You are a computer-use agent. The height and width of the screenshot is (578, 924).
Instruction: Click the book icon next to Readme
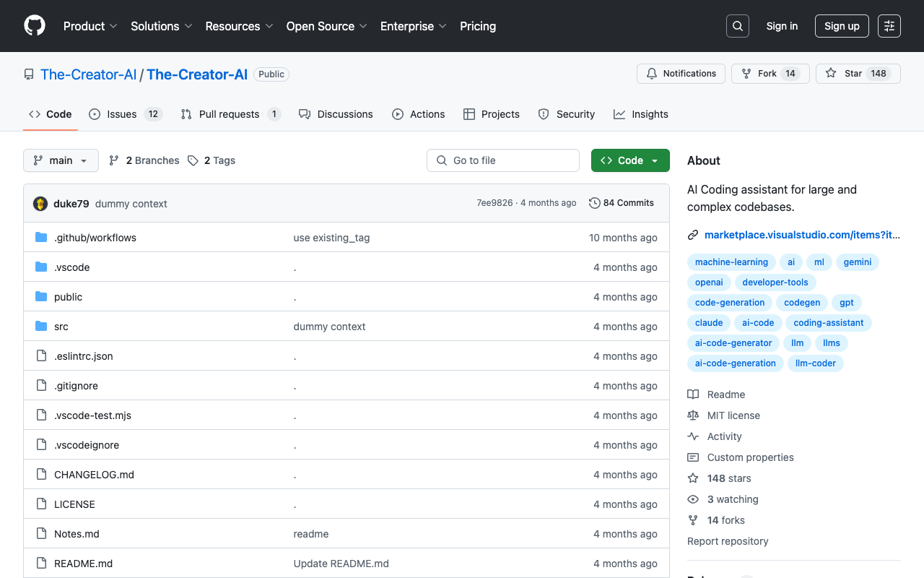(x=693, y=394)
